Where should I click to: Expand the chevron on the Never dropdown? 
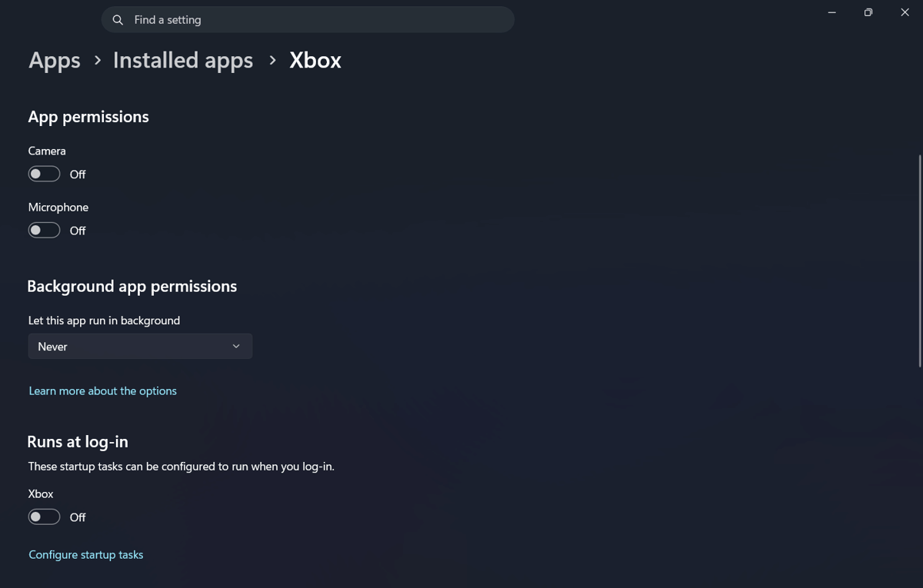pos(236,346)
